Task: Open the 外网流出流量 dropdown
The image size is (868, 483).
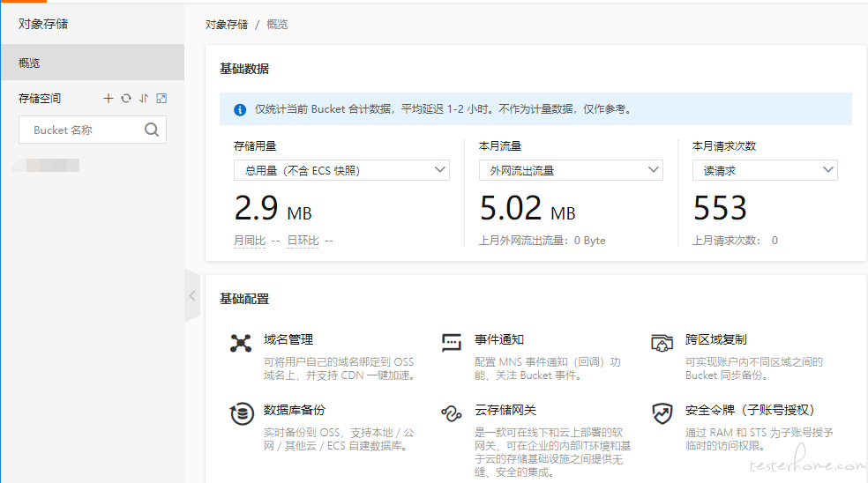Action: click(x=571, y=170)
